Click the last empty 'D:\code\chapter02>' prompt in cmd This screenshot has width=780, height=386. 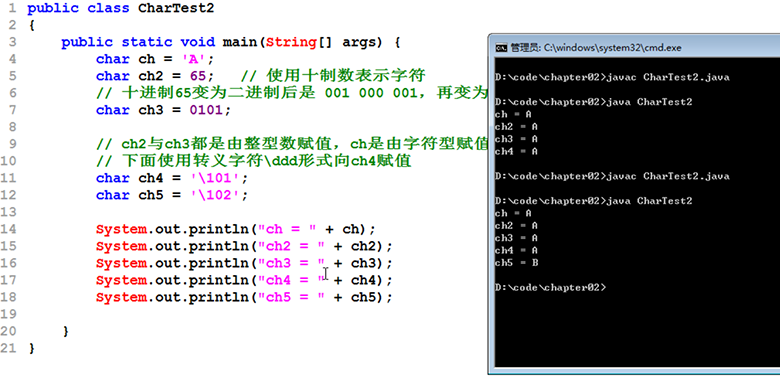551,288
